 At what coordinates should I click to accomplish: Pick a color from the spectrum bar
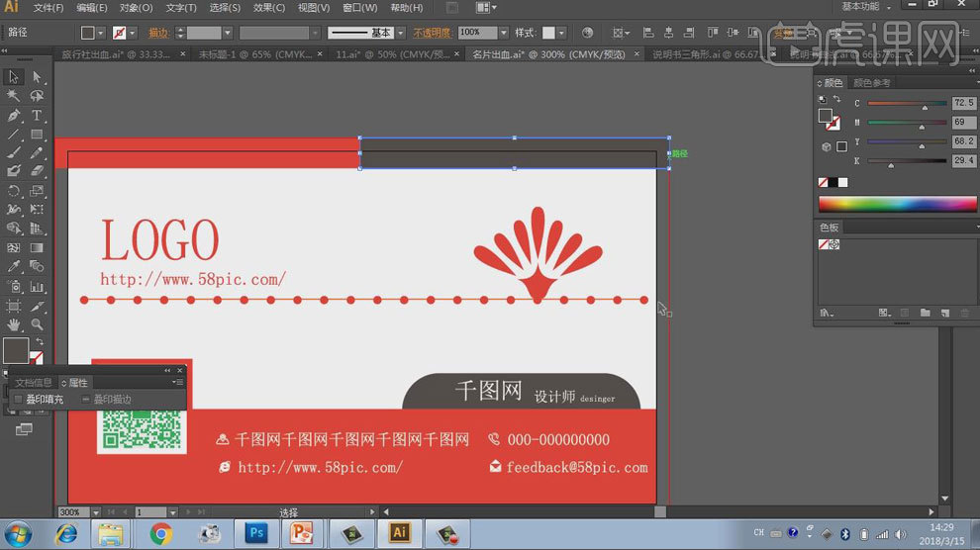click(x=898, y=204)
